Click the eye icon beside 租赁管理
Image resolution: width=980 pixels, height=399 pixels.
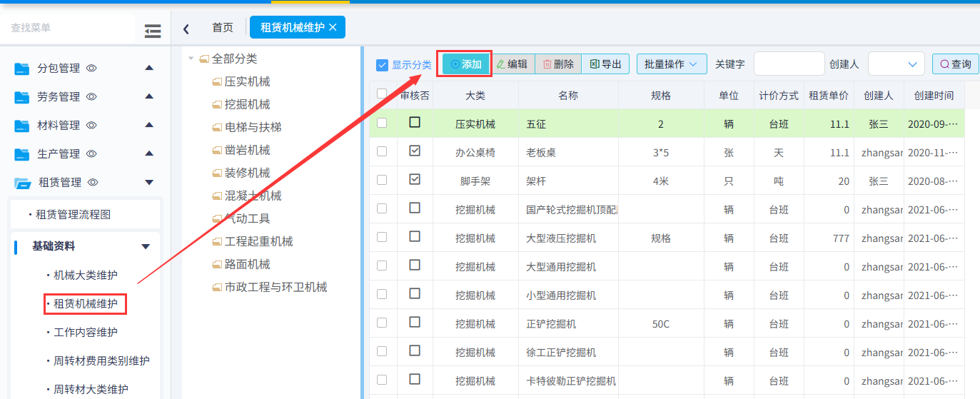[93, 183]
